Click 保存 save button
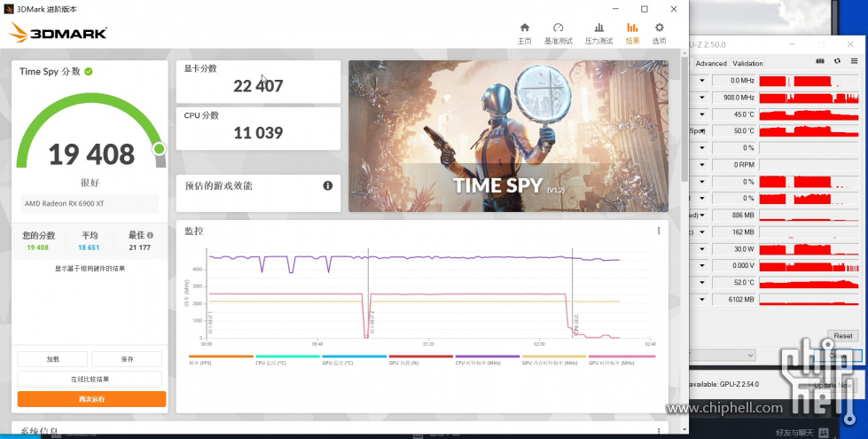Viewport: 868px width, 439px height. [x=127, y=359]
